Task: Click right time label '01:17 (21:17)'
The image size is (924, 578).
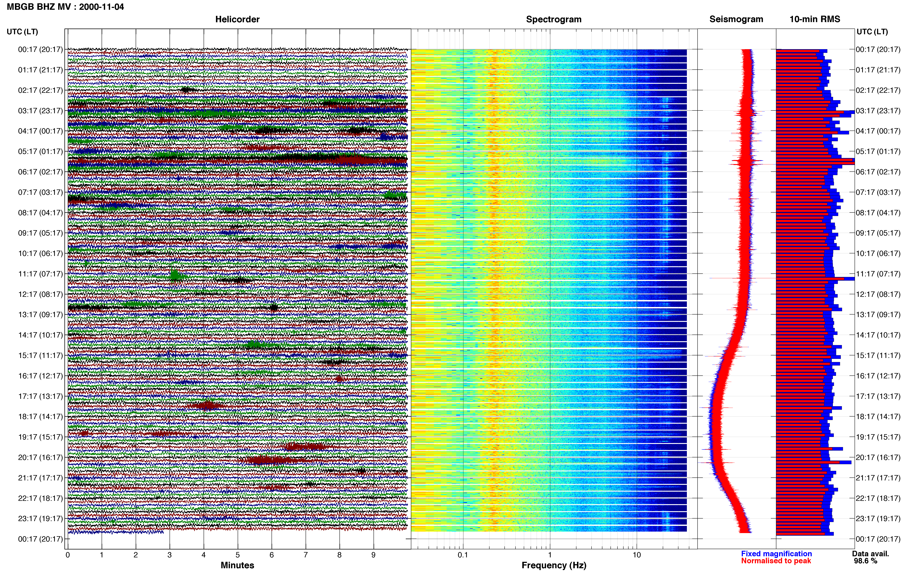Action: click(x=878, y=70)
